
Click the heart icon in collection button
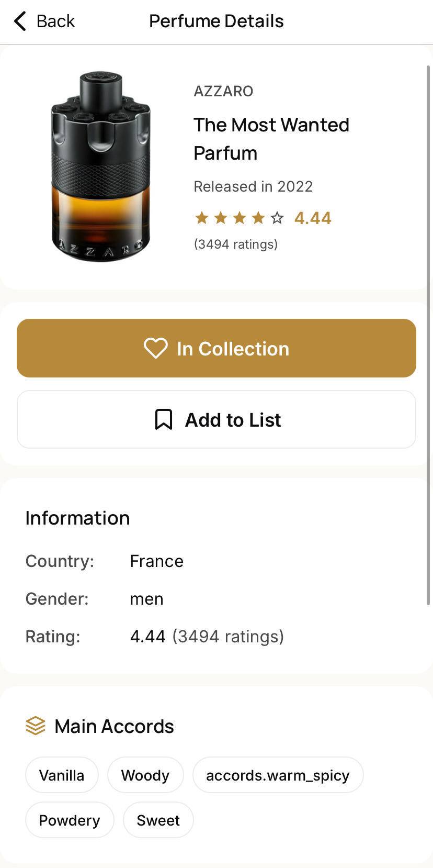[155, 348]
